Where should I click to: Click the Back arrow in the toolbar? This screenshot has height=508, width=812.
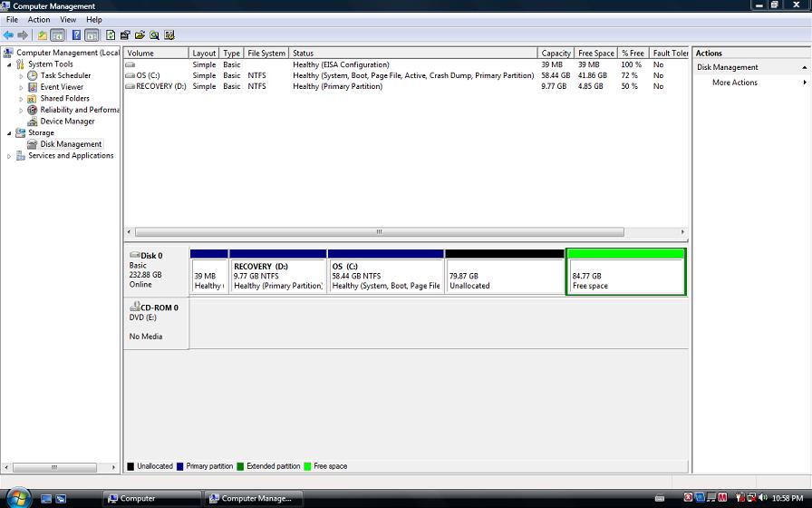[8, 35]
